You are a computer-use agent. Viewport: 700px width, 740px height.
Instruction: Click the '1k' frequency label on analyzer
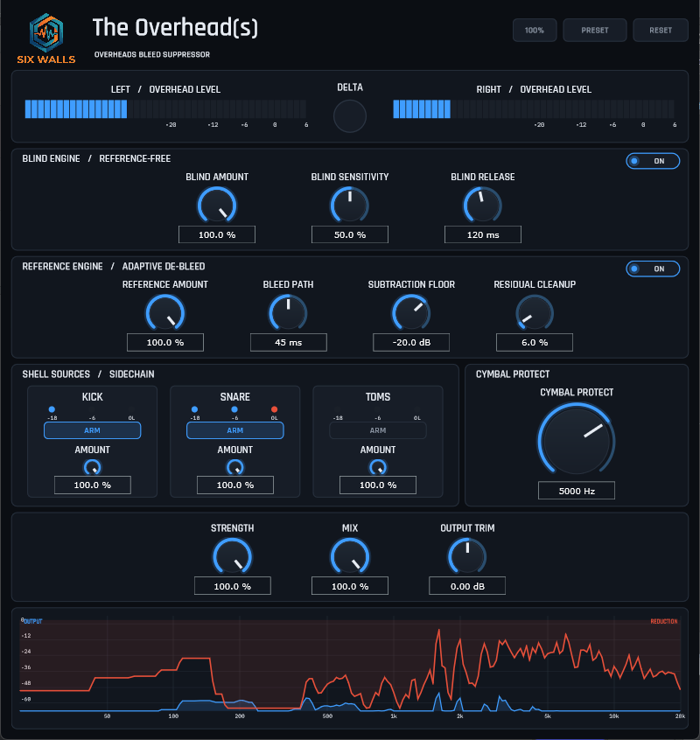click(x=394, y=716)
